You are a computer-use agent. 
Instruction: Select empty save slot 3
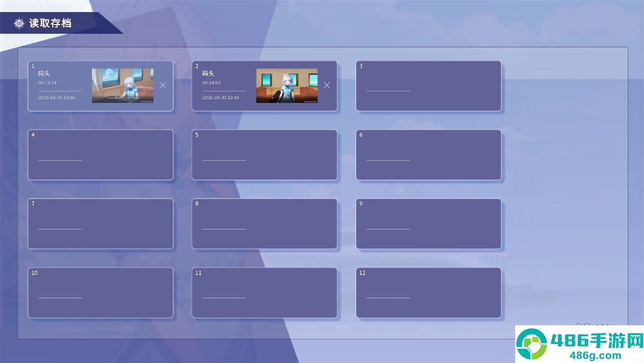(429, 86)
